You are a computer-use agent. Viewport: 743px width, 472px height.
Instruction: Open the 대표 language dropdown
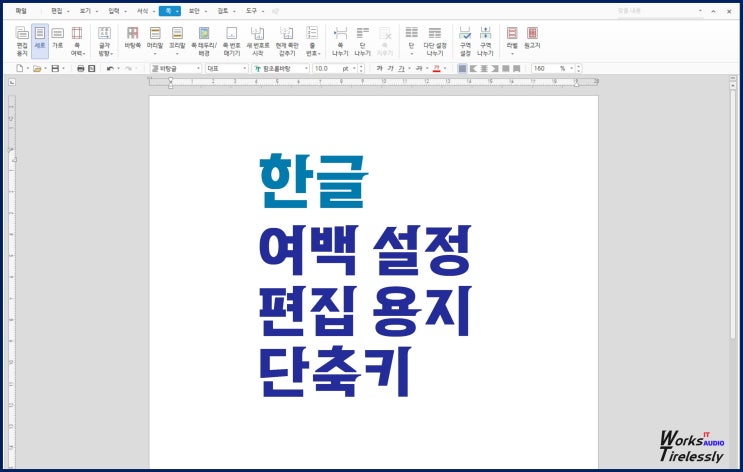tap(245, 69)
